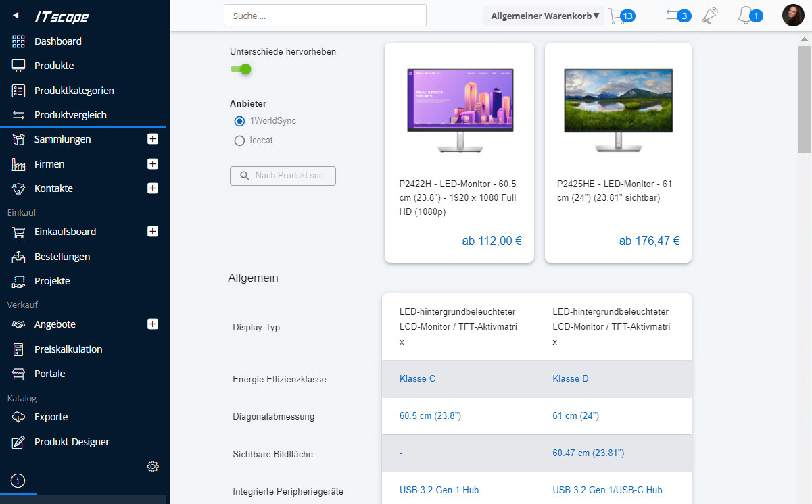Open the comparison list icon showing 3
Screen dimensions: 812x504
(678, 16)
